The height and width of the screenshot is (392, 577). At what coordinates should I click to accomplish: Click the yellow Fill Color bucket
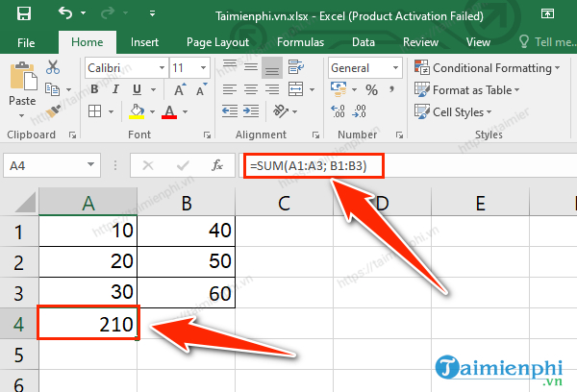pyautogui.click(x=137, y=111)
